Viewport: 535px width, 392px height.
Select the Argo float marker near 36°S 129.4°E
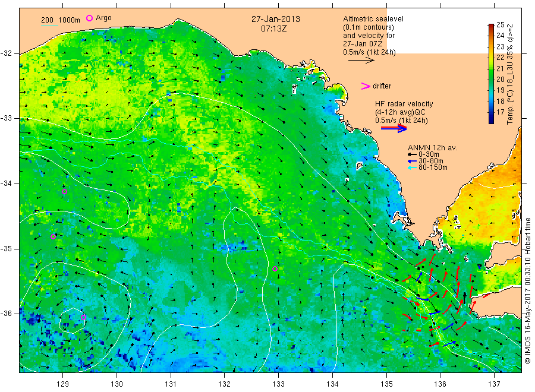click(x=84, y=317)
